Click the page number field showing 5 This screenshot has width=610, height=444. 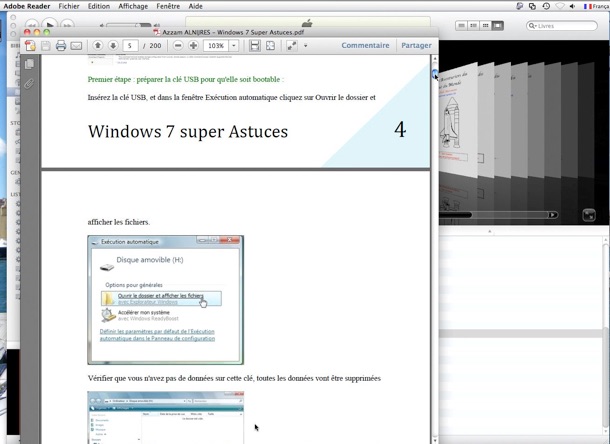[x=130, y=46]
